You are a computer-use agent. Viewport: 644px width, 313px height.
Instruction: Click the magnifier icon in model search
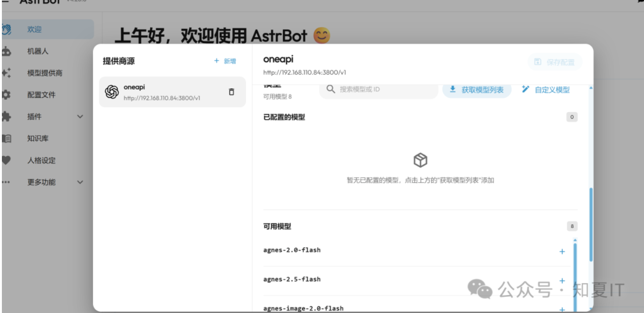tap(331, 89)
